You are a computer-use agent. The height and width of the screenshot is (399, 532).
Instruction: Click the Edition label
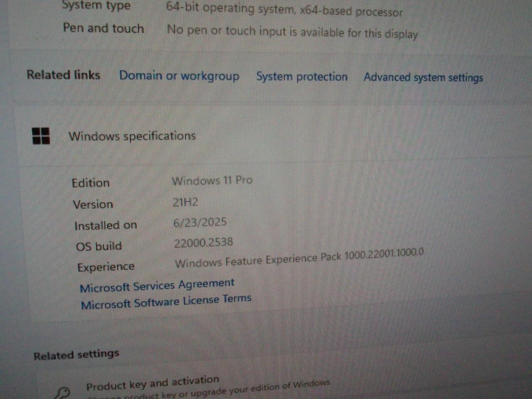coord(91,183)
